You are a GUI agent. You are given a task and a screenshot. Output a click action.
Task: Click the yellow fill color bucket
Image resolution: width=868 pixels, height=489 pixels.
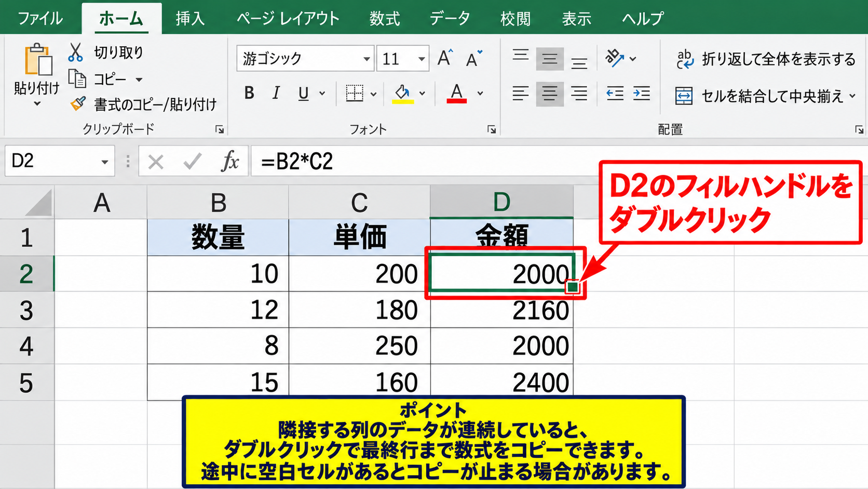402,94
